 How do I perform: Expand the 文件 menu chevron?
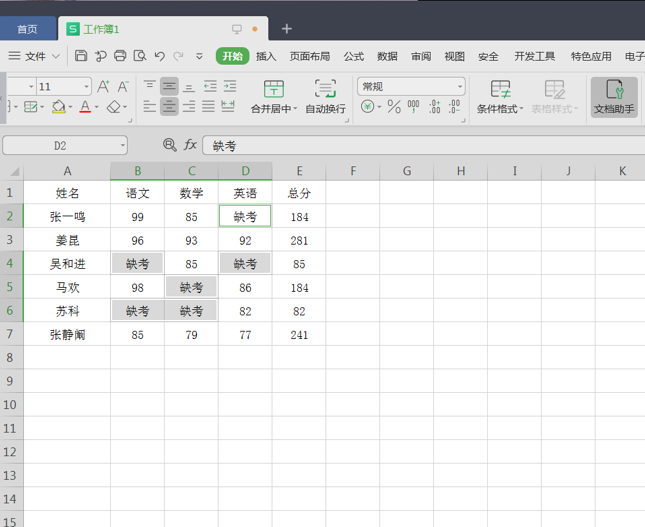[56, 56]
